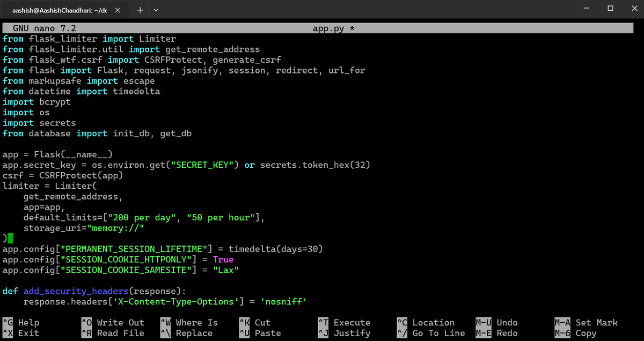Screen dimensions: 644x341
Task: Click timedelta(days=30) value
Action: (276, 249)
